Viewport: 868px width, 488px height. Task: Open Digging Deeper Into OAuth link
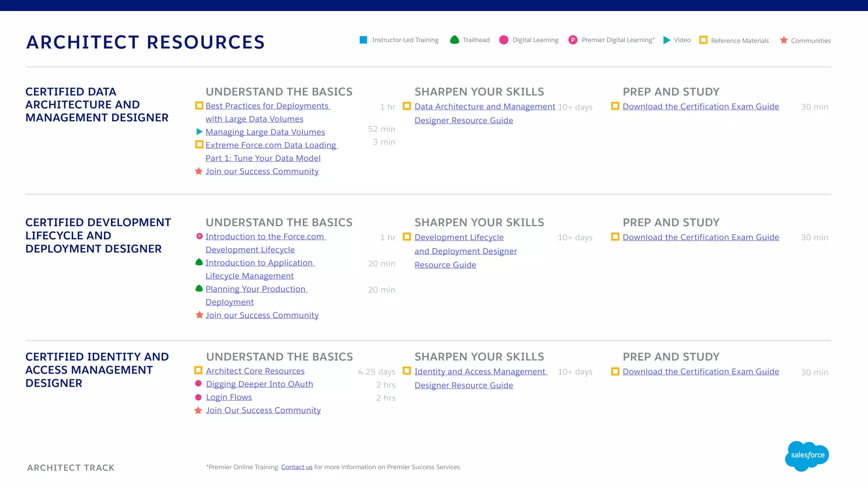point(259,384)
